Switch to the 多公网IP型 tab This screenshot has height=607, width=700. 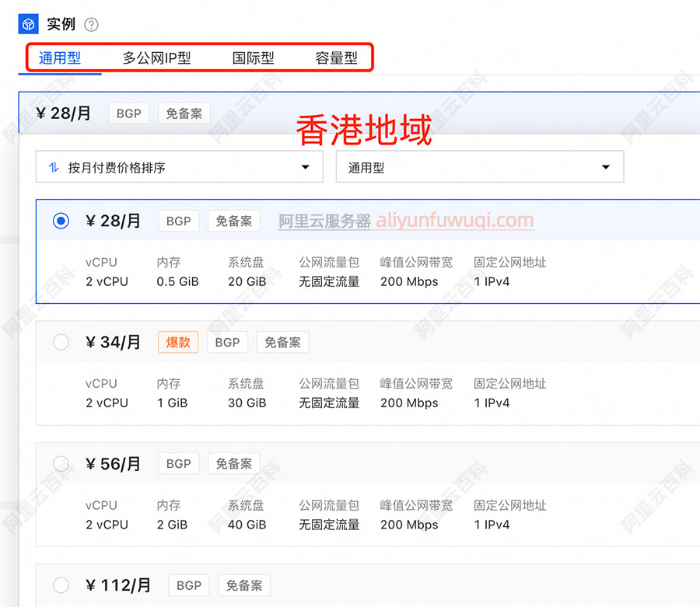tap(156, 58)
